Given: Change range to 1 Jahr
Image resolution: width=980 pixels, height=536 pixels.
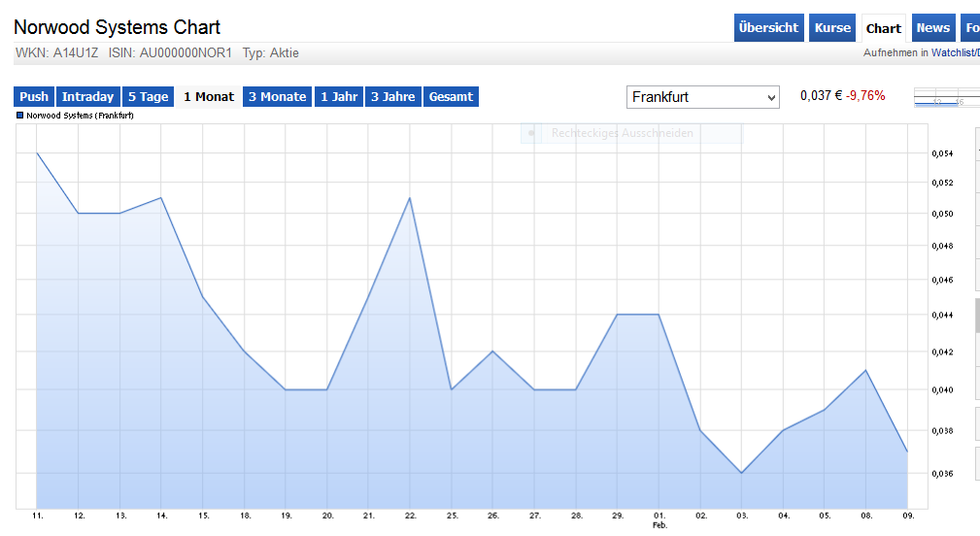Looking at the screenshot, I should pos(338,97).
